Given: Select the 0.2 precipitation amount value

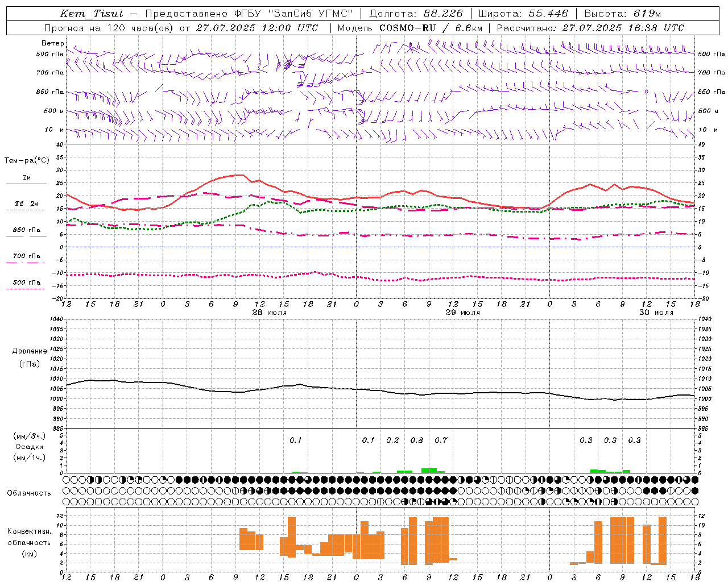Looking at the screenshot, I should click(392, 440).
